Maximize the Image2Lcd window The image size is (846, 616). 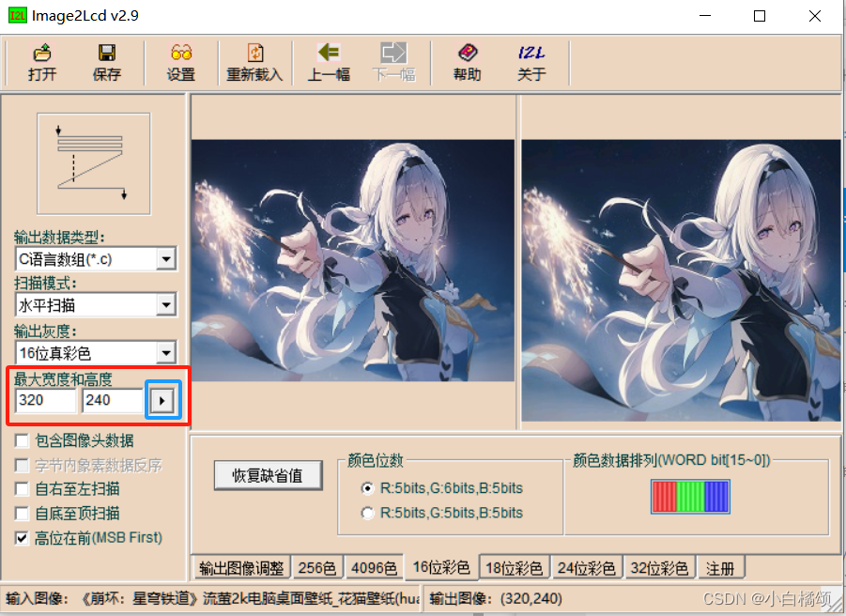point(759,16)
